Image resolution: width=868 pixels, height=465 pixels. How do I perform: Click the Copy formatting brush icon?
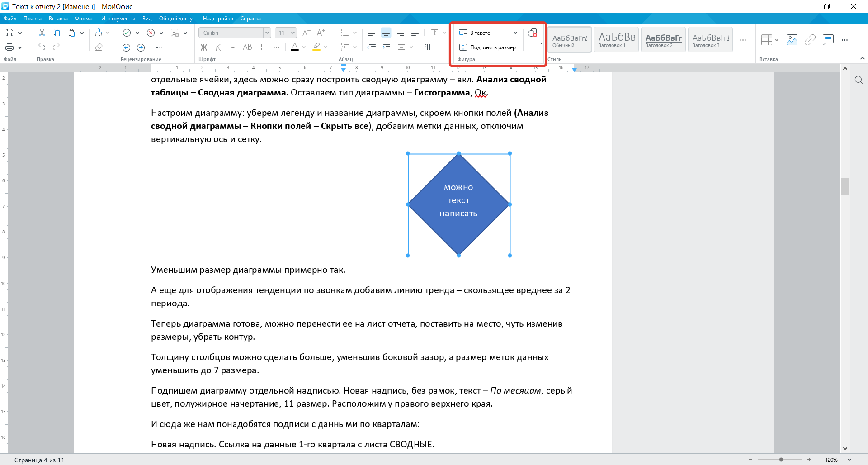[99, 33]
